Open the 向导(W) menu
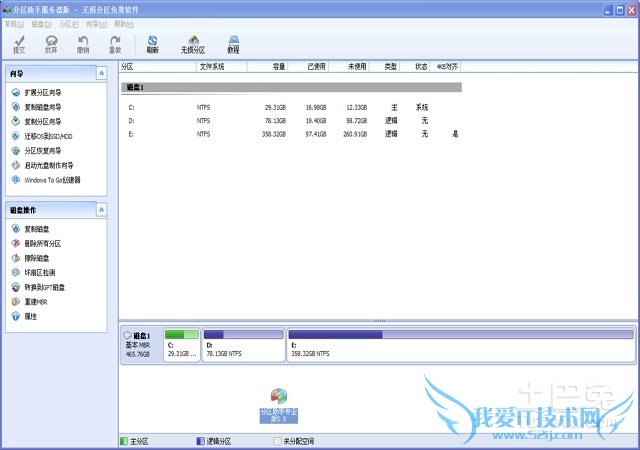 (x=96, y=24)
